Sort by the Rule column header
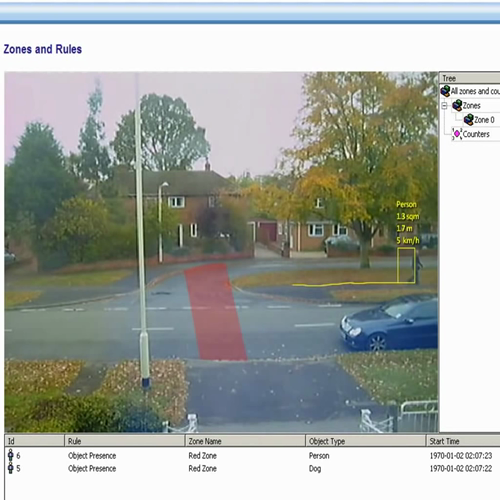Screen dimensions: 500x500 coord(124,441)
